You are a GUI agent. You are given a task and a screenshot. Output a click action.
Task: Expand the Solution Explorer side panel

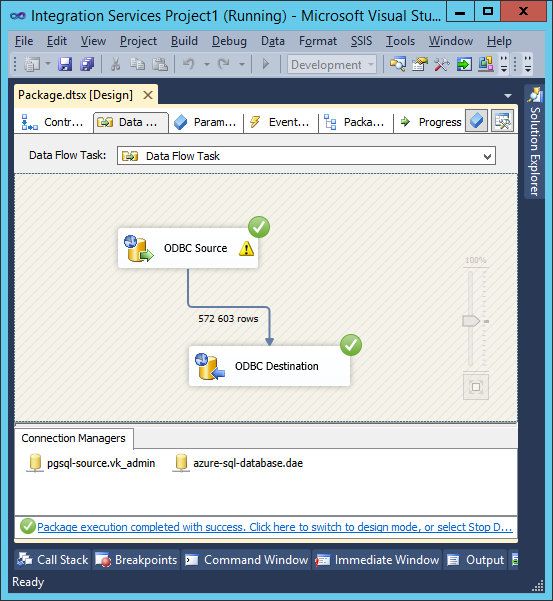(535, 142)
